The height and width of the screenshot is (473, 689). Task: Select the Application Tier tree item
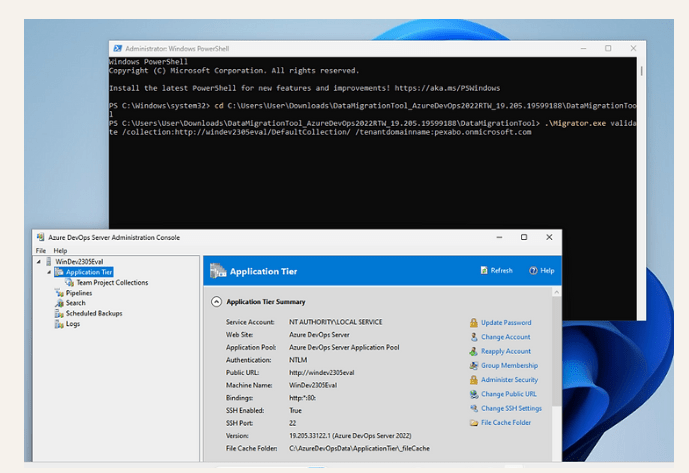click(89, 272)
